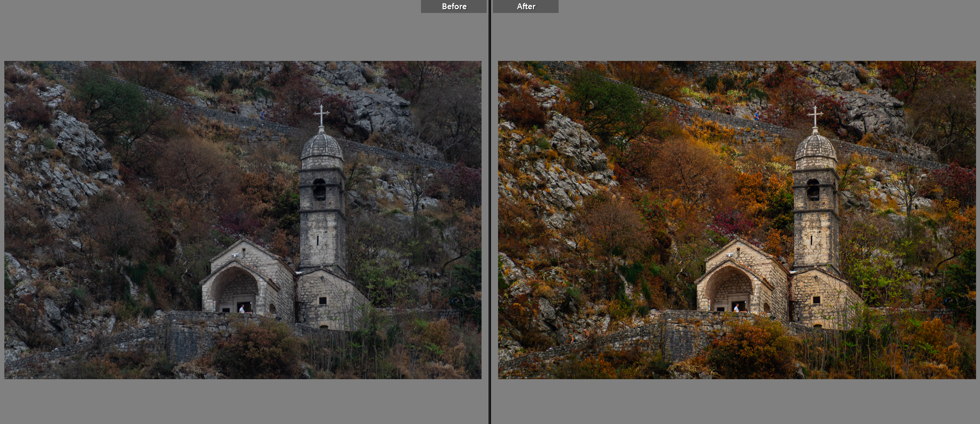Image resolution: width=980 pixels, height=424 pixels.
Task: Click the Before photo of the church
Action: [243, 220]
